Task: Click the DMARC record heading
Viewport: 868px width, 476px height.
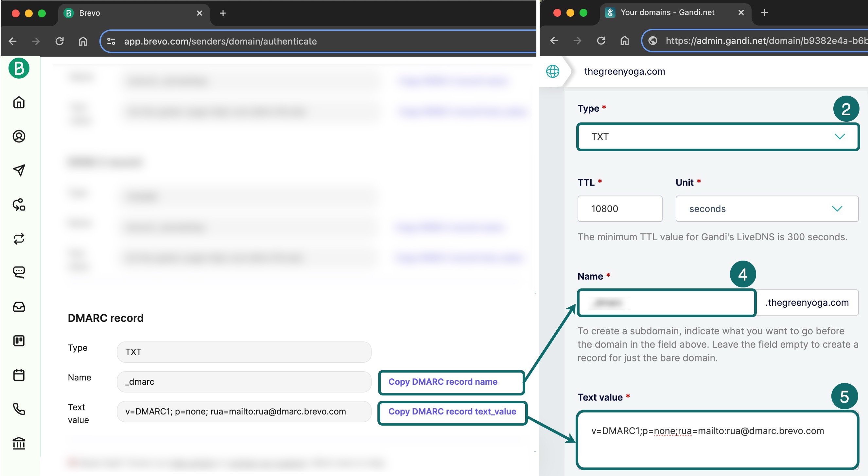Action: [x=105, y=318]
